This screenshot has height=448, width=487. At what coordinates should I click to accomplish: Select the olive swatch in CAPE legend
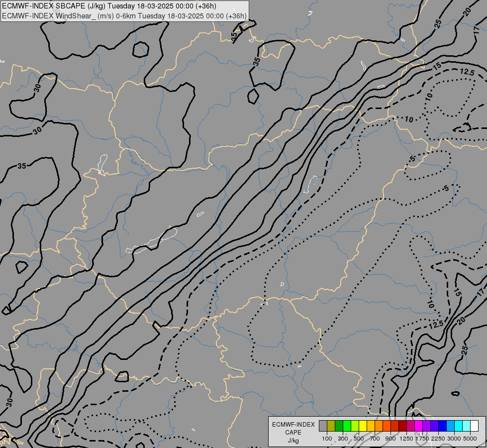331,426
